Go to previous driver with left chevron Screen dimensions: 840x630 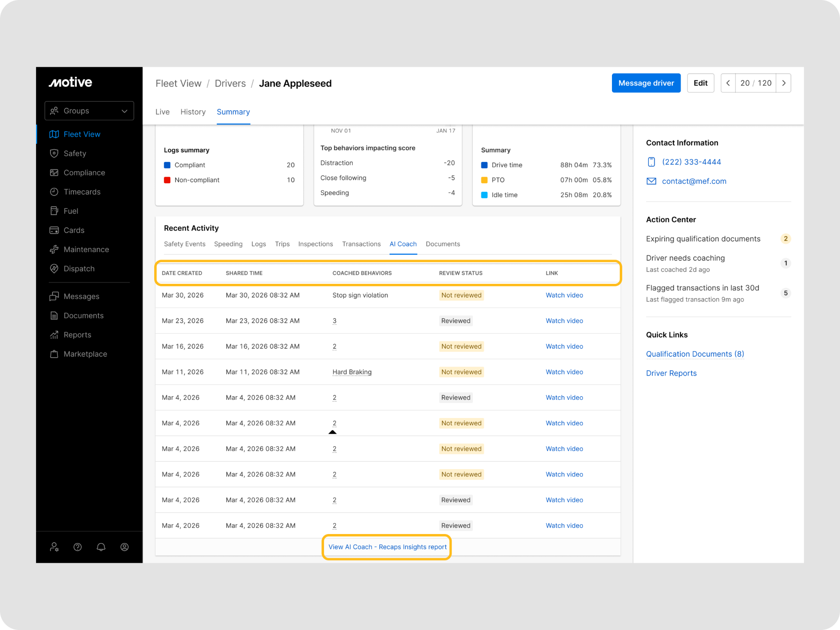728,83
